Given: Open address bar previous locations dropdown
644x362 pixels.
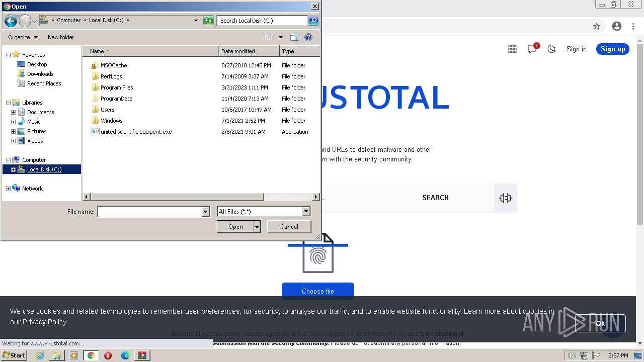Looking at the screenshot, I should [x=196, y=21].
